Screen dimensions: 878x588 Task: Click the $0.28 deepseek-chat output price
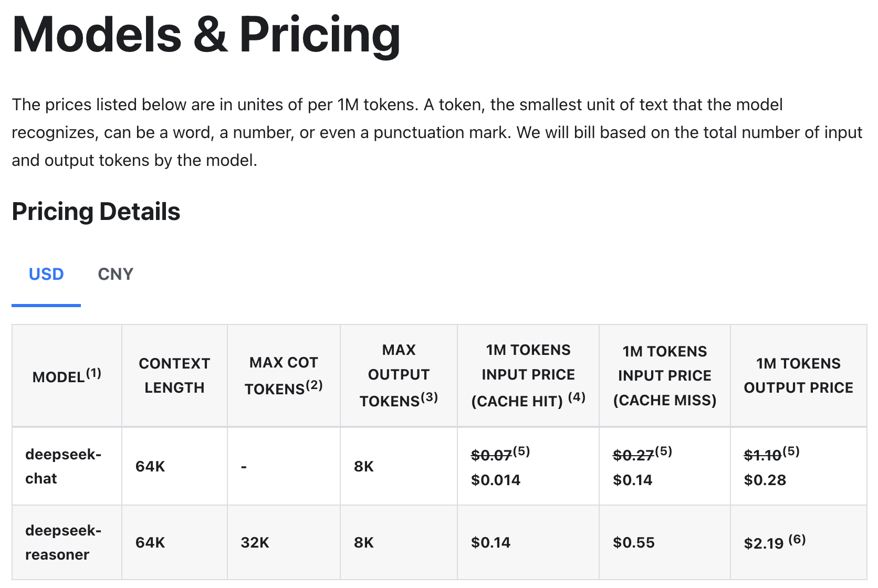(x=765, y=480)
